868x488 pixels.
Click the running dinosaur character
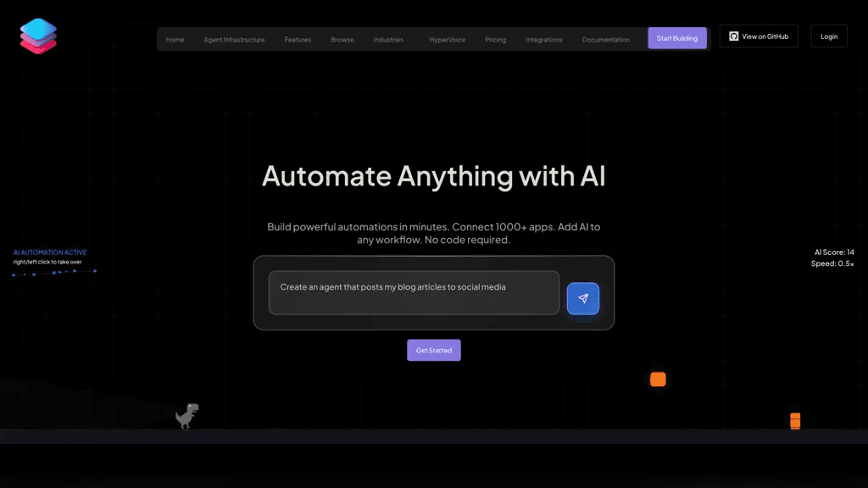(187, 416)
